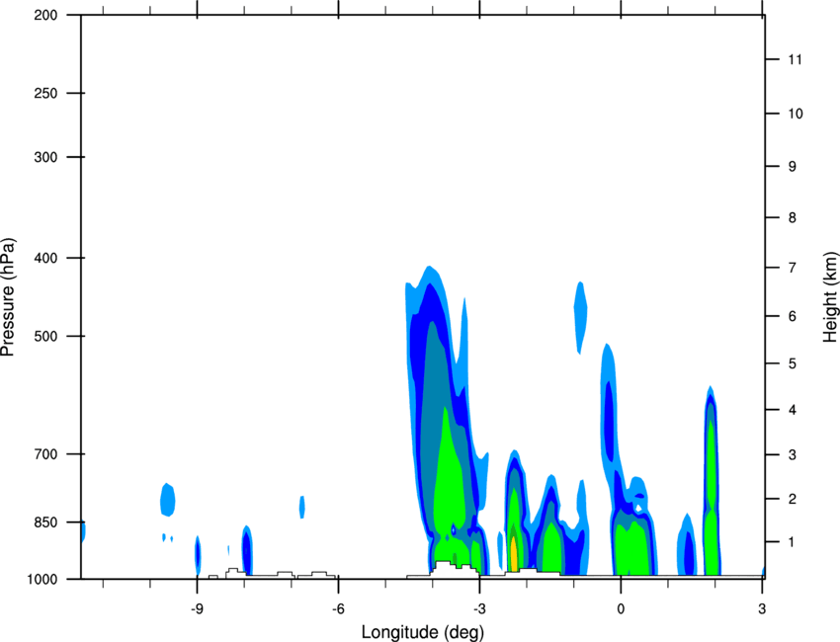This screenshot has height=642, width=840.
Task: Click the light-blue blob left of longitude -9
Action: pos(168,500)
